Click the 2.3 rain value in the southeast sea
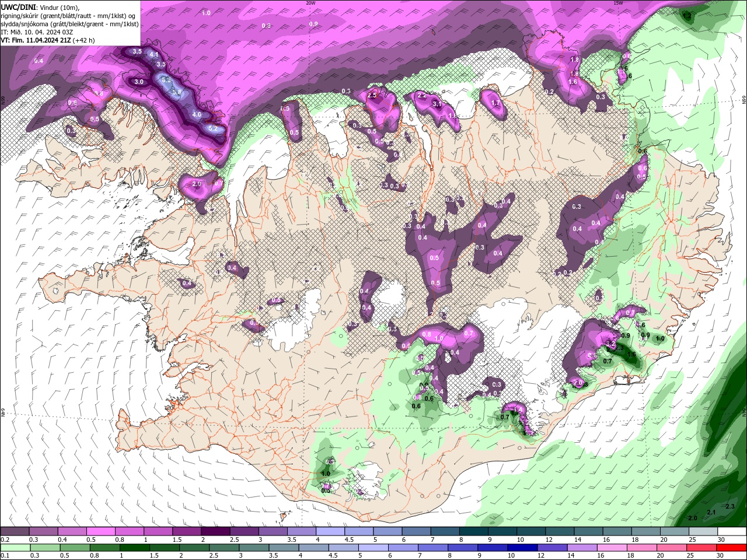 730,506
